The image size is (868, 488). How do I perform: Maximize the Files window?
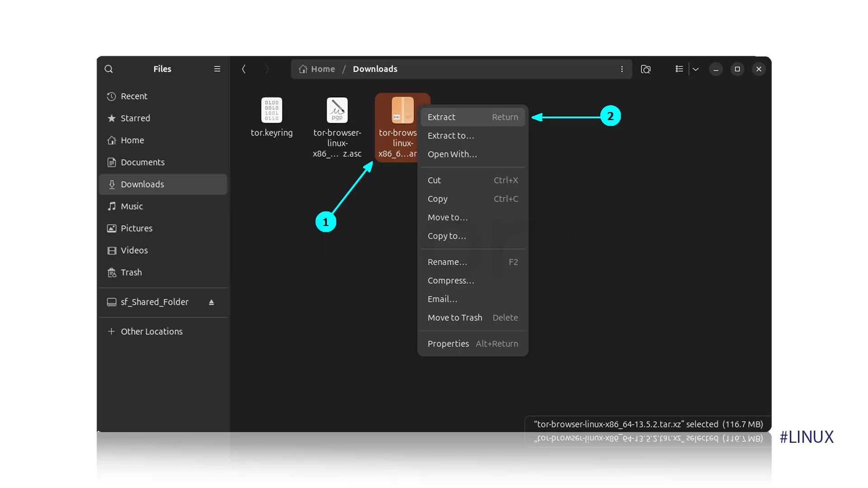[737, 69]
